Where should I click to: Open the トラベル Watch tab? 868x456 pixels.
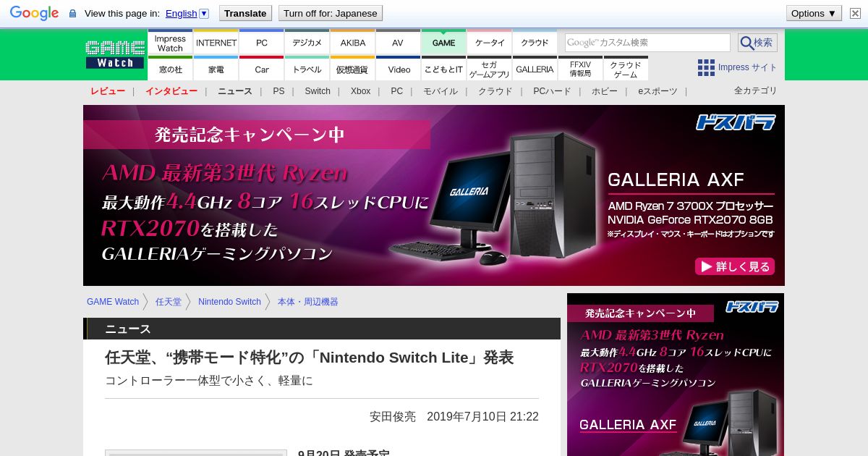click(x=307, y=69)
